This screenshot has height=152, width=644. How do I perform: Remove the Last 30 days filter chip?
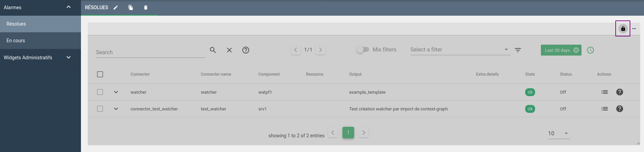[576, 50]
